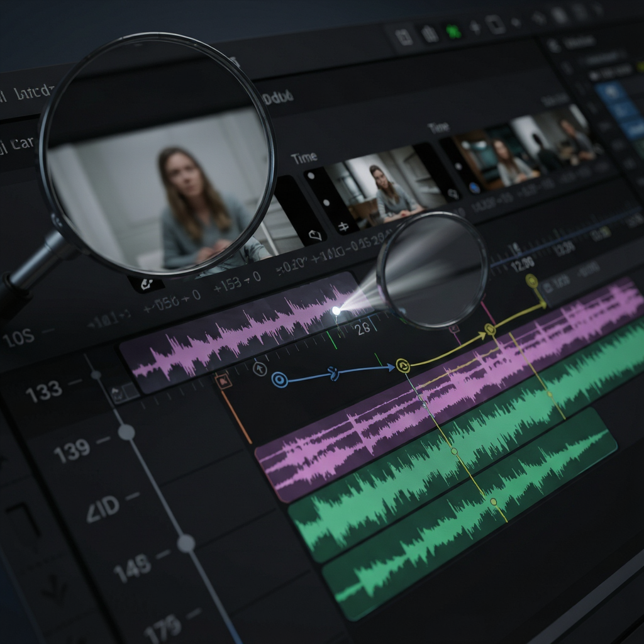The image size is (644, 644).
Task: Click the tag icon beside the magnified clip
Action: coord(315,236)
